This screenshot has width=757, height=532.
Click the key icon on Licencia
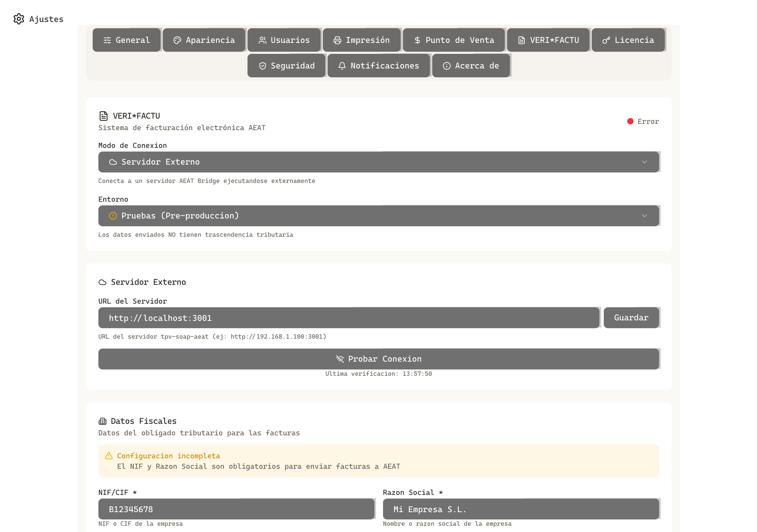click(x=607, y=40)
